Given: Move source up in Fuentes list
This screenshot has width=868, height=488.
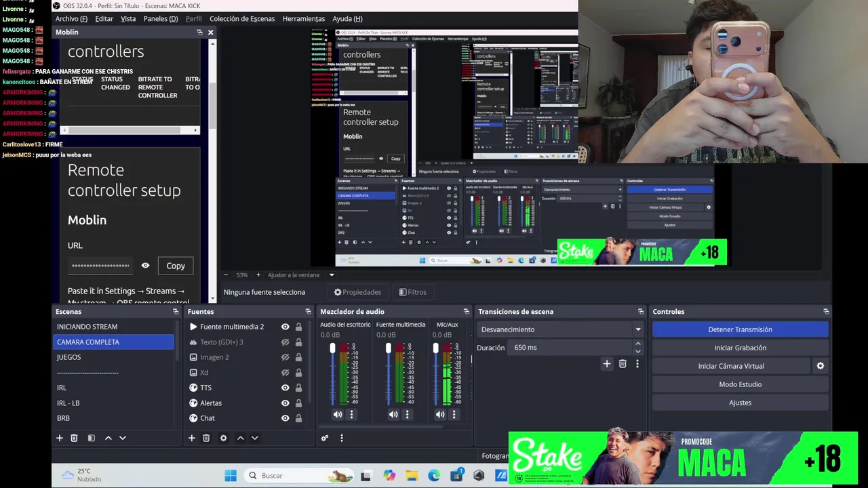Looking at the screenshot, I should tap(241, 438).
